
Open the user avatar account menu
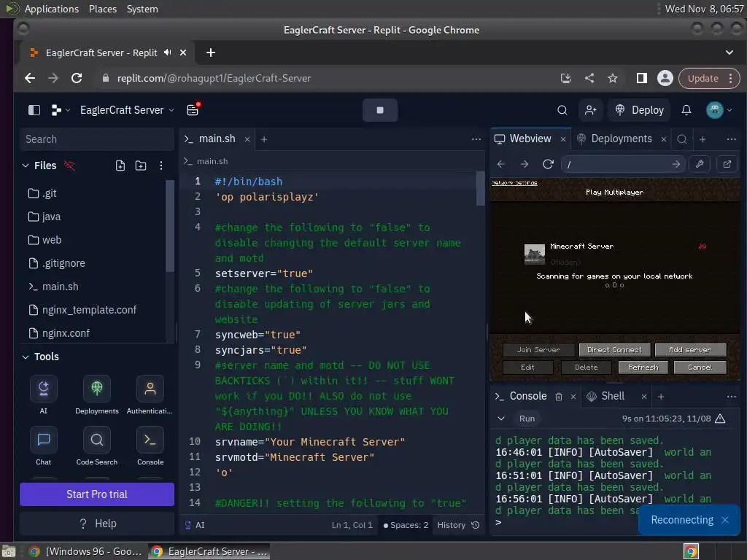[x=719, y=110]
